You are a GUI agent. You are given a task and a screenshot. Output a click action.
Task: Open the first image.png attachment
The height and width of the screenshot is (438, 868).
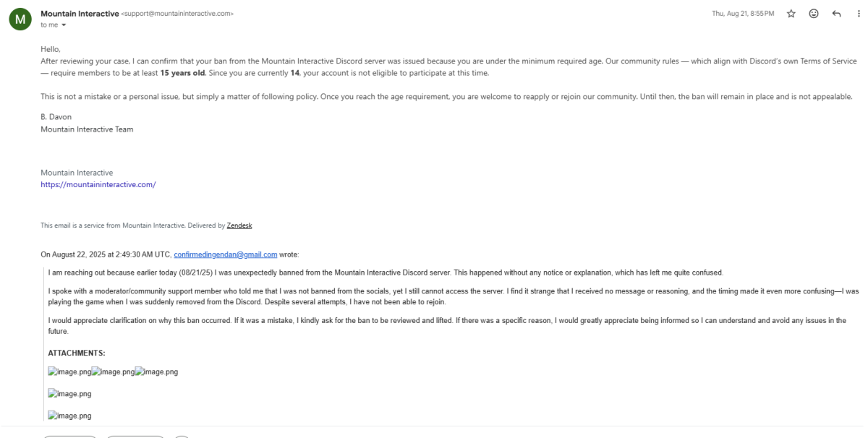point(69,372)
